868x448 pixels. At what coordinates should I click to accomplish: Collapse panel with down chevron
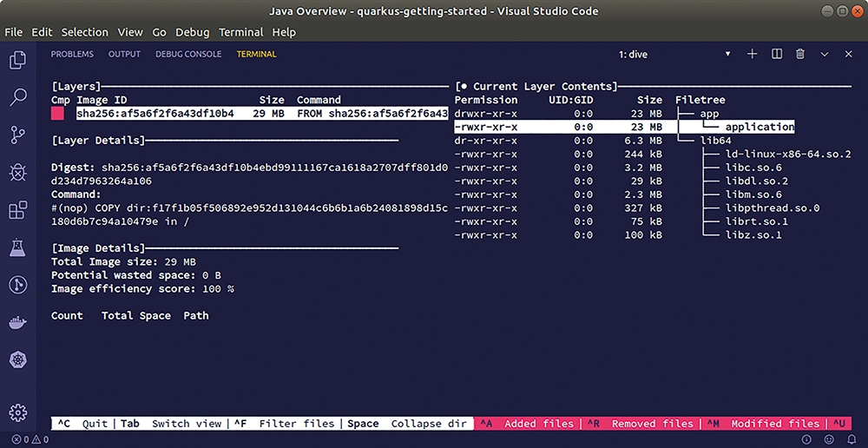coord(825,55)
